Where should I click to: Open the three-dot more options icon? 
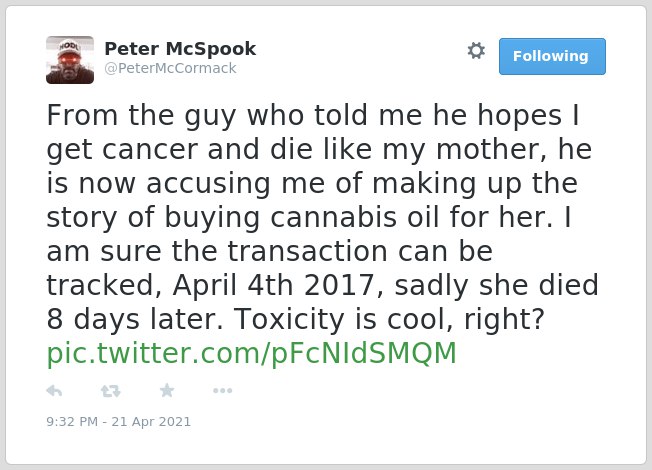pyautogui.click(x=222, y=391)
